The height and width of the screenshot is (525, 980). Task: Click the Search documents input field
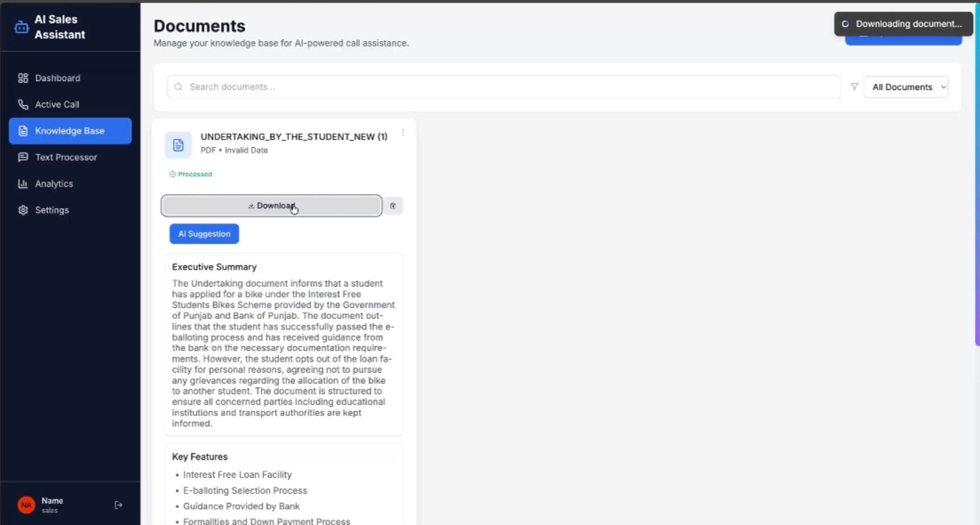[x=357, y=87]
